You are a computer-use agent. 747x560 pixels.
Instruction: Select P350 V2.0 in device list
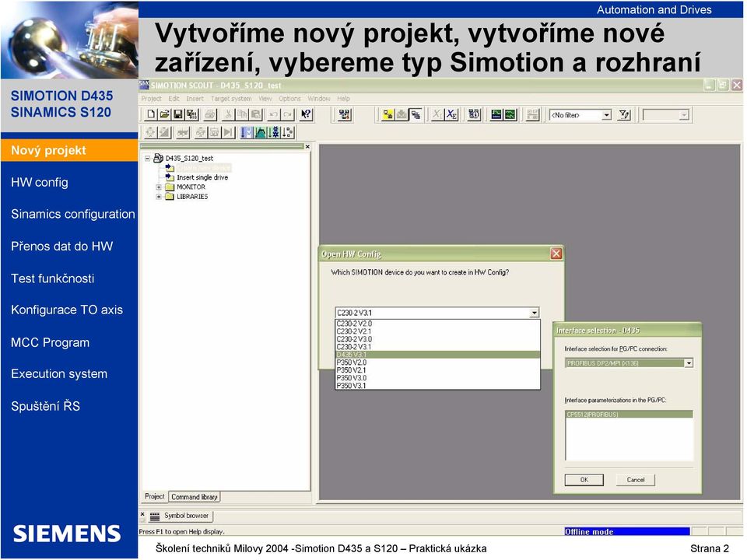point(438,362)
